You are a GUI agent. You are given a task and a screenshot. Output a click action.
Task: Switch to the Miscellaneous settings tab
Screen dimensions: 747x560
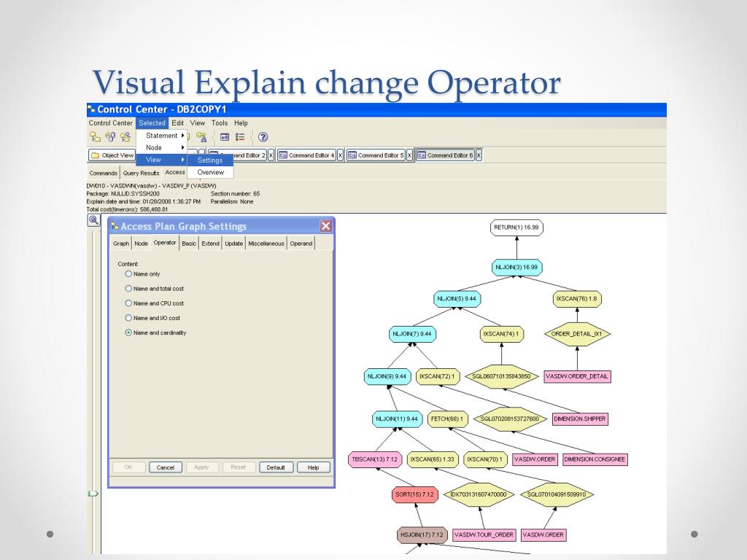(x=266, y=244)
